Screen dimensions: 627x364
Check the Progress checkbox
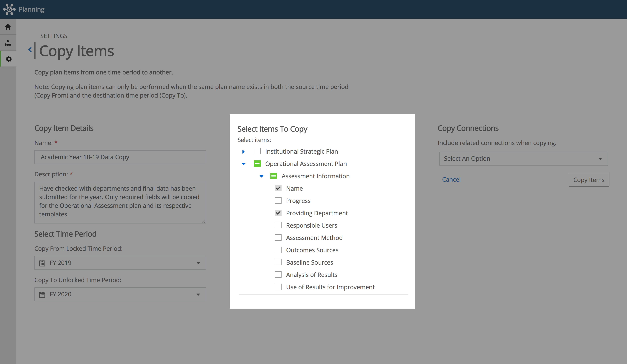coord(278,201)
